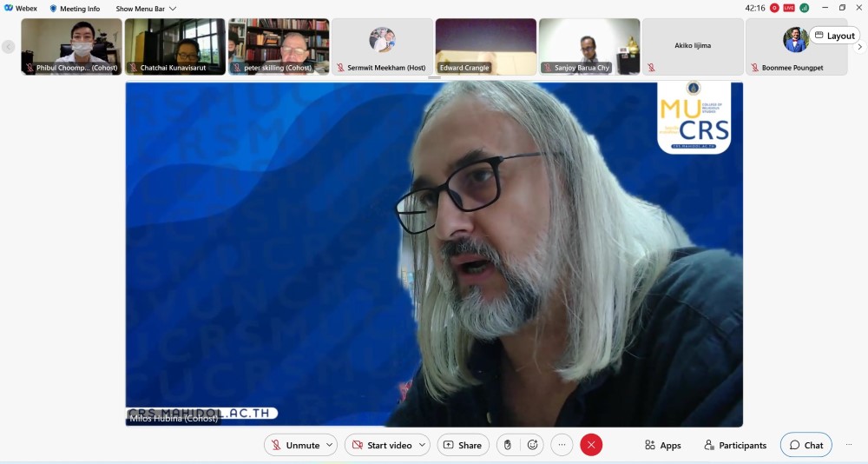Expand the audio options arrow beside Unmute

(x=330, y=445)
